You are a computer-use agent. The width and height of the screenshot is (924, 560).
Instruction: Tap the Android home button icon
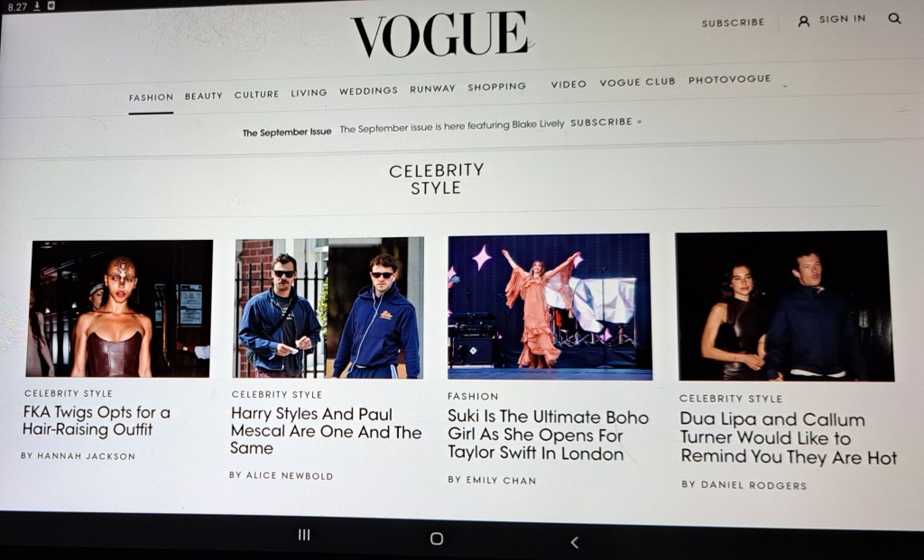437,538
